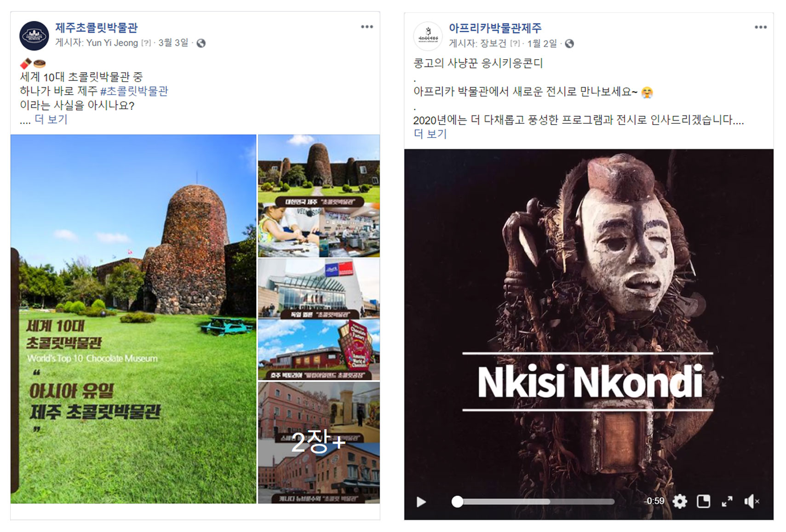Open the '2장+' more photos thumbnail
This screenshot has width=786, height=532.
tap(319, 442)
